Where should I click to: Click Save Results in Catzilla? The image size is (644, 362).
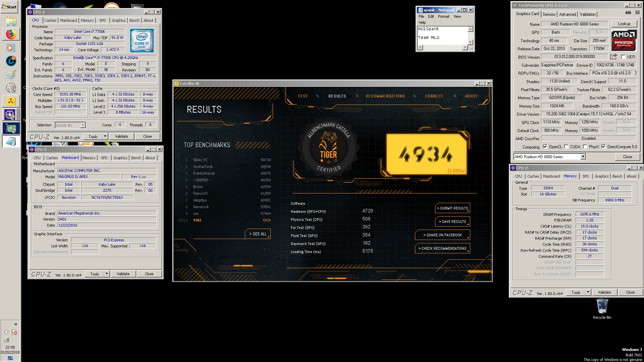[x=452, y=222]
